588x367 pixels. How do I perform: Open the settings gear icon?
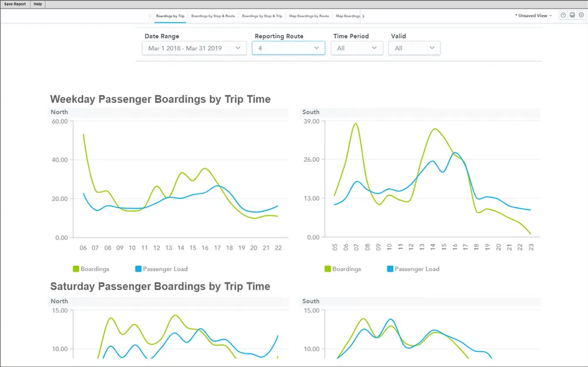581,15
